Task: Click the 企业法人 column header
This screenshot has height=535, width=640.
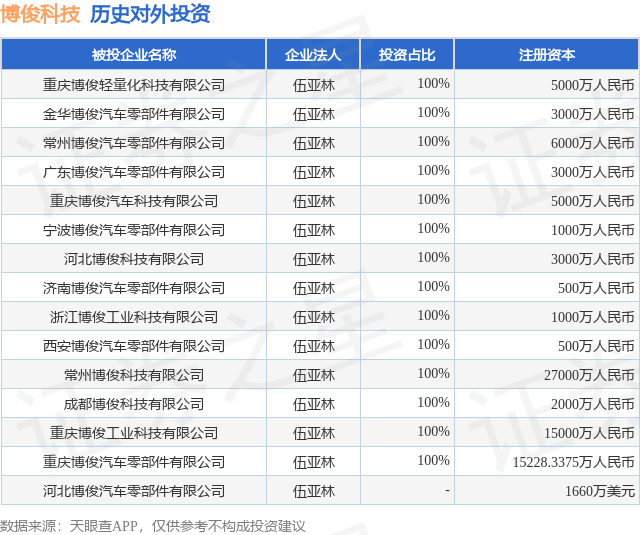Action: tap(313, 55)
